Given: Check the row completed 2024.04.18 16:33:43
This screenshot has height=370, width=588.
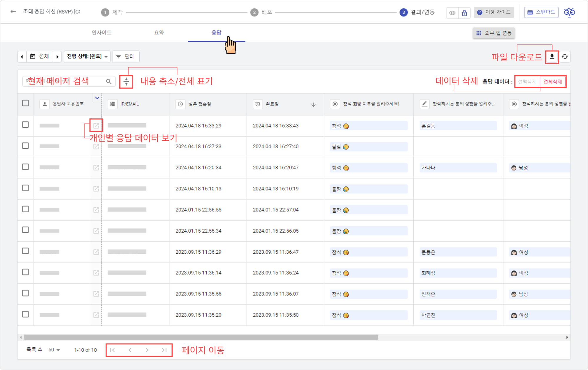Looking at the screenshot, I should coord(26,125).
